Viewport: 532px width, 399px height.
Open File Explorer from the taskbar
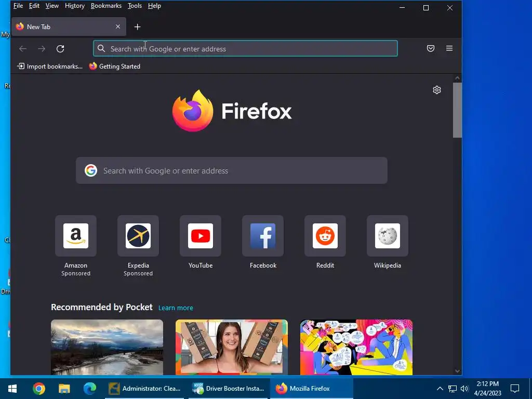click(x=64, y=389)
